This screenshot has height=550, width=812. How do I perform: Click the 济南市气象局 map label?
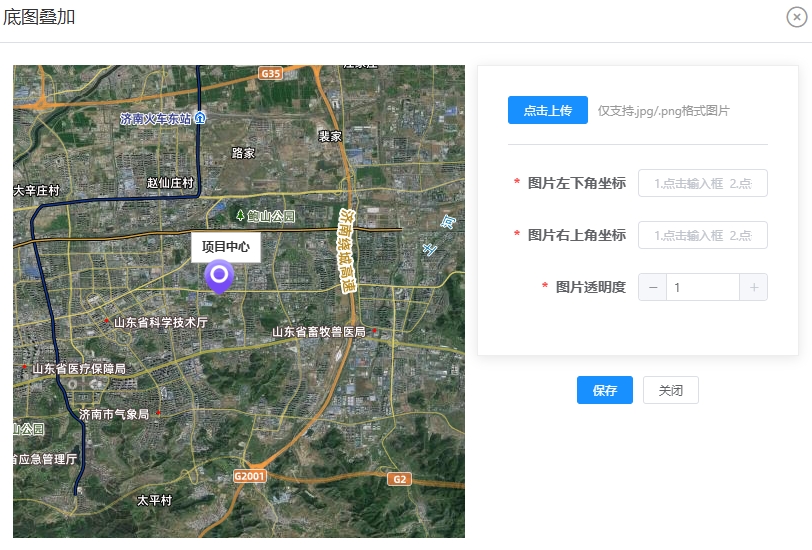tap(114, 414)
